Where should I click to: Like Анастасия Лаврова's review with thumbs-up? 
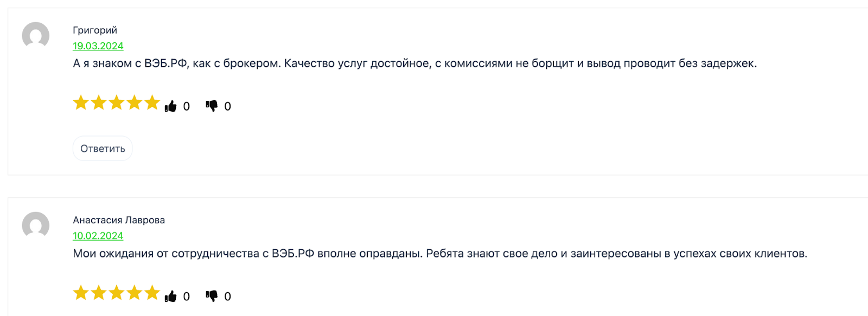(x=171, y=296)
